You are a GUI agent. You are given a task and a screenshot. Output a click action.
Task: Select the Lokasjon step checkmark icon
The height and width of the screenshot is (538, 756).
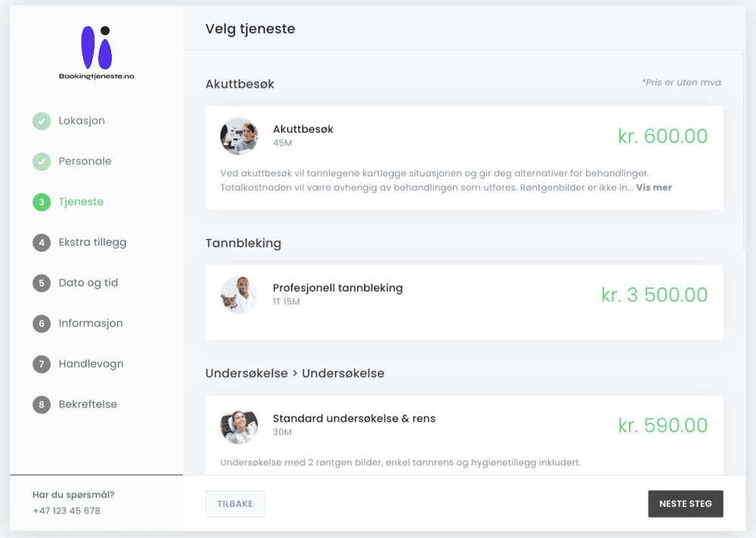(x=42, y=121)
